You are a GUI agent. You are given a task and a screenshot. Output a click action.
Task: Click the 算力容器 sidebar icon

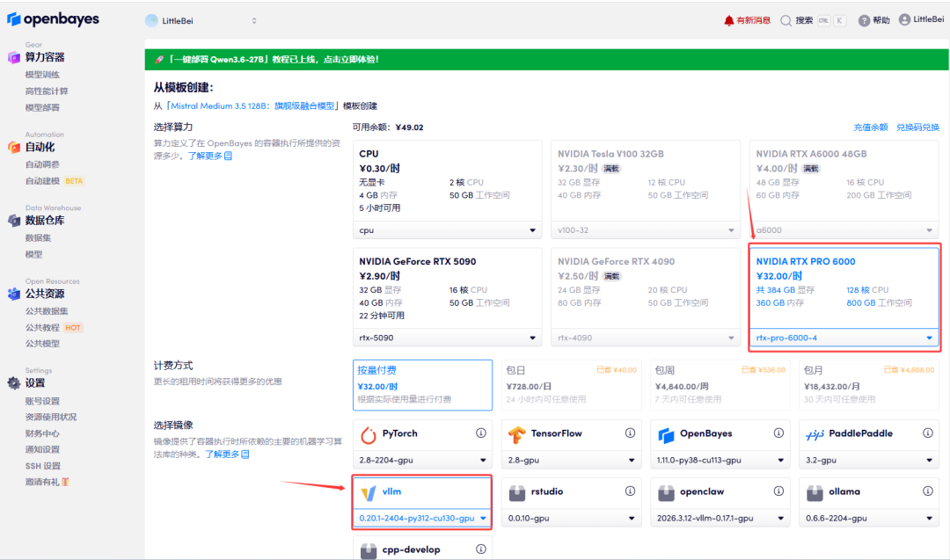pyautogui.click(x=14, y=57)
